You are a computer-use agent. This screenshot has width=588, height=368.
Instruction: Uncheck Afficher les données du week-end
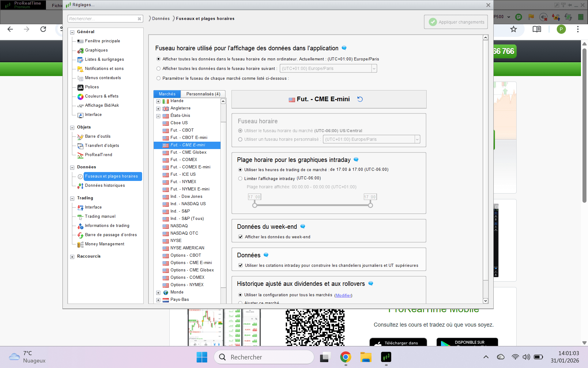[240, 237]
